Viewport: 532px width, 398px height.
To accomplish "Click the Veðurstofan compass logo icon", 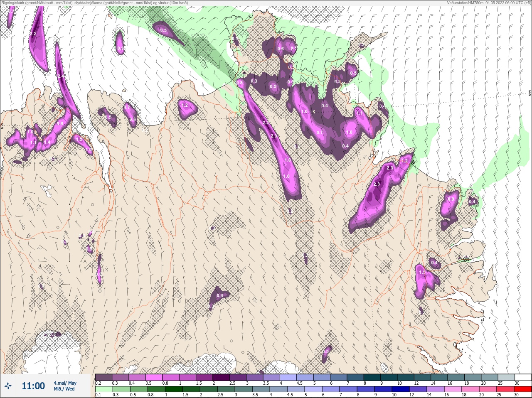I will point(8,386).
